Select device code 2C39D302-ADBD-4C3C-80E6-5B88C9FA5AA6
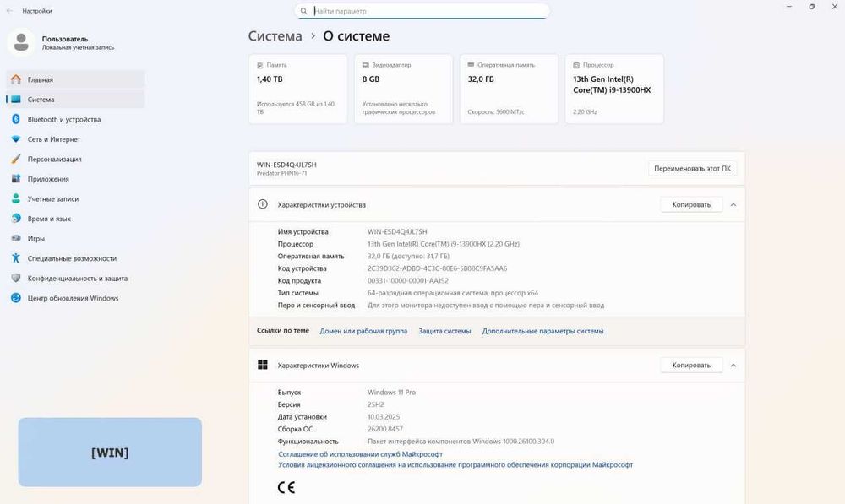845x504 pixels. point(437,268)
